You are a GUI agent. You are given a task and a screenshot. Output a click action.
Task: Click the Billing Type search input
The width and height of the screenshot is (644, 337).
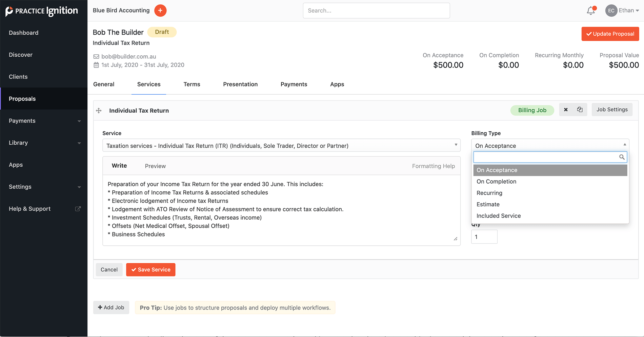550,157
